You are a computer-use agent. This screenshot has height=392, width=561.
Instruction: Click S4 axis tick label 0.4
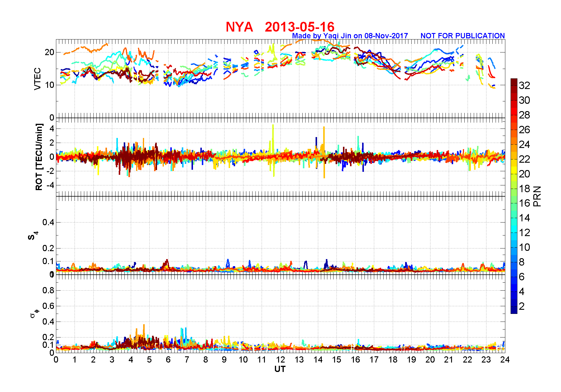click(x=48, y=222)
